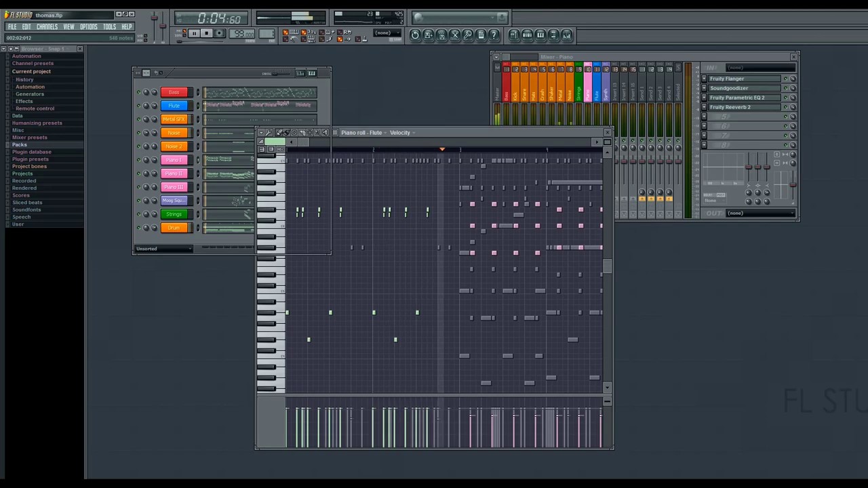
Task: Toggle the Soundgoodizer effect enable LED
Action: (x=786, y=88)
